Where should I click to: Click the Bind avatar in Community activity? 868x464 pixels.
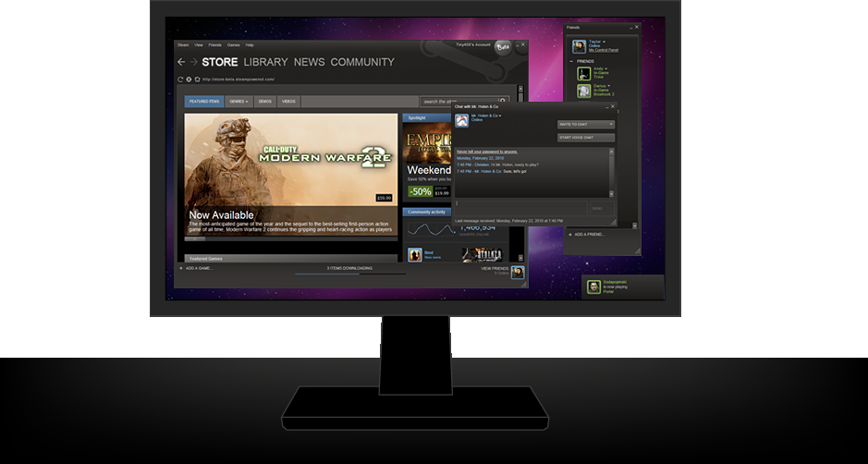point(415,255)
